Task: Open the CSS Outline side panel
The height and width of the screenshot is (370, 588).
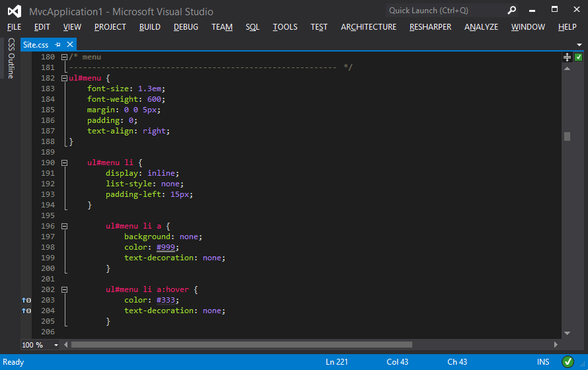Action: click(11, 59)
